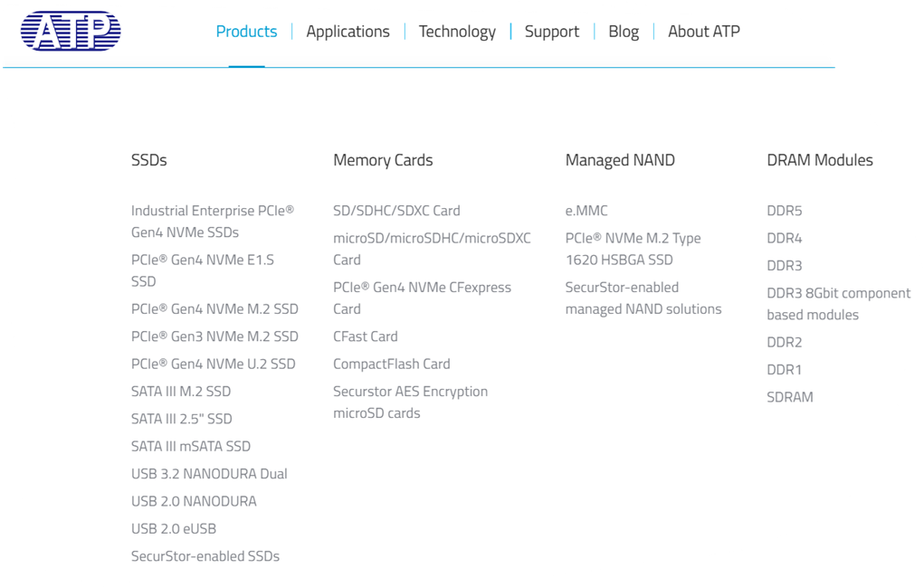
Task: Open SD/SDHC/SDXC Card page
Action: click(x=396, y=210)
